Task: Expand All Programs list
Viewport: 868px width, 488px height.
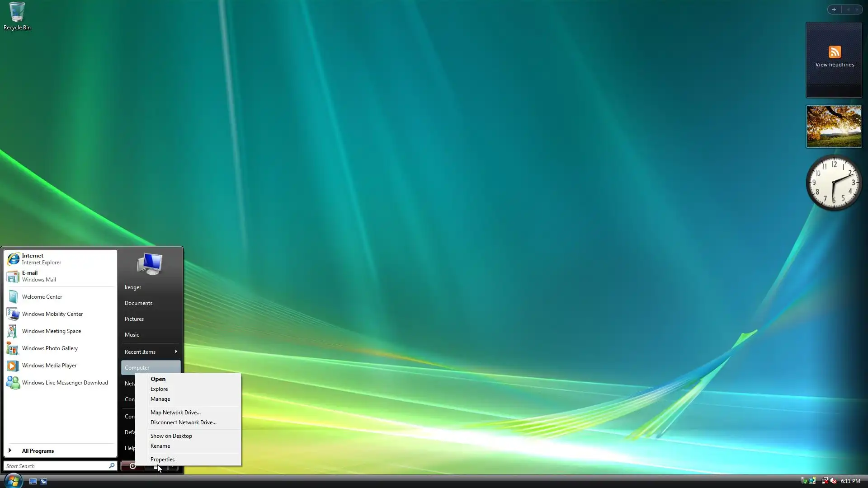Action: (x=38, y=451)
